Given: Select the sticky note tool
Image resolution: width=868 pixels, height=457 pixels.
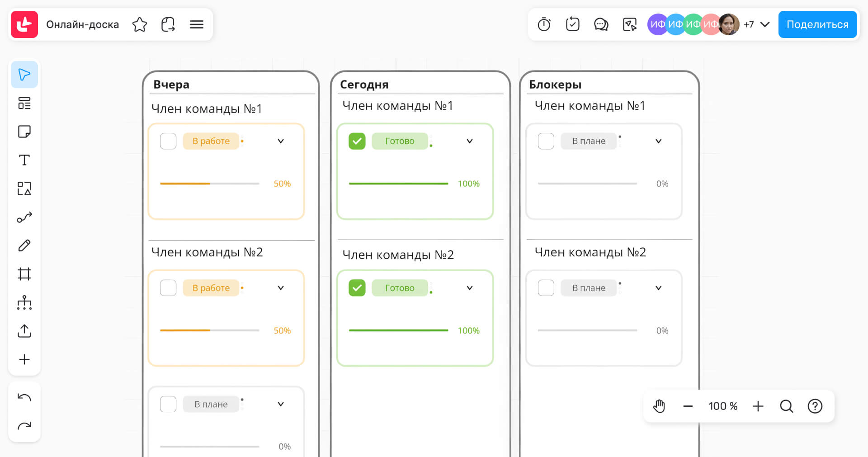Looking at the screenshot, I should (24, 132).
